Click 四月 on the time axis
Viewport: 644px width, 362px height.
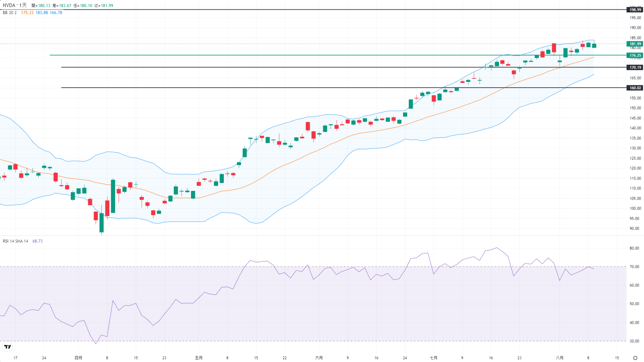point(78,358)
